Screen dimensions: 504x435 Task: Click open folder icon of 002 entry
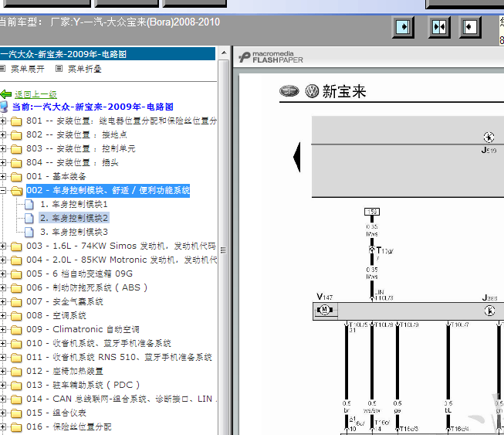16,191
